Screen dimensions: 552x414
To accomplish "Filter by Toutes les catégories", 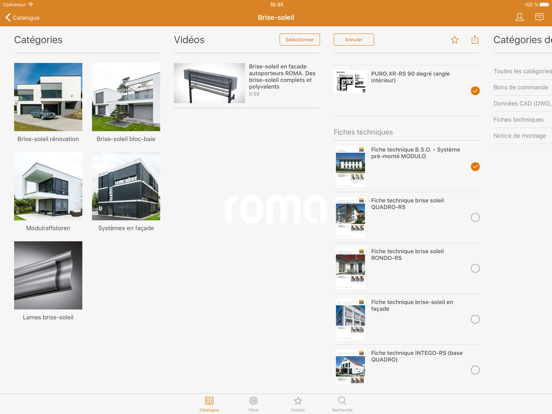I will coord(522,71).
